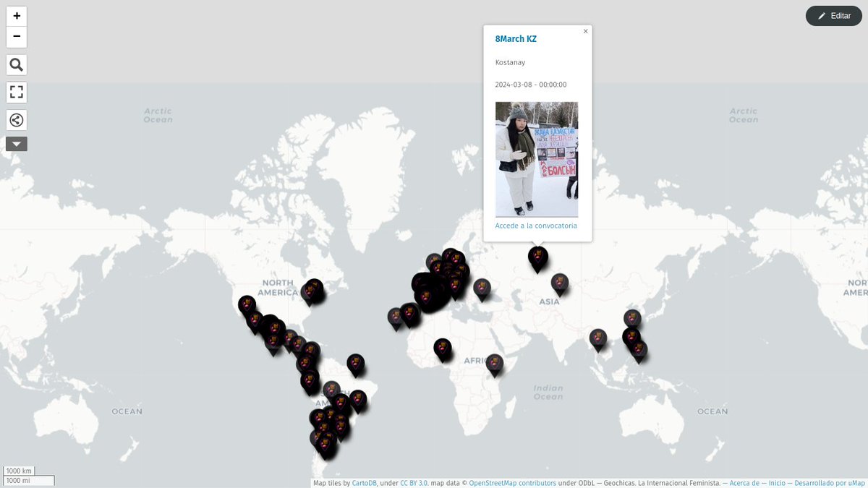Close the 8March KZ popup

[x=586, y=30]
